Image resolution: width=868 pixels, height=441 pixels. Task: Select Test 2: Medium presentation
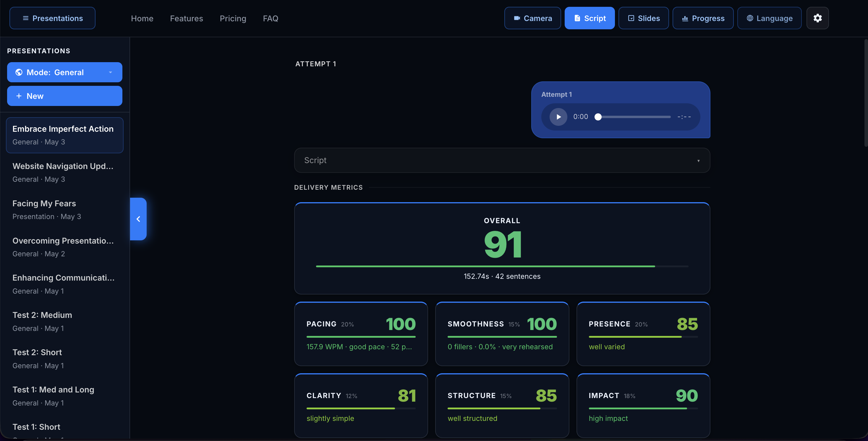click(65, 321)
